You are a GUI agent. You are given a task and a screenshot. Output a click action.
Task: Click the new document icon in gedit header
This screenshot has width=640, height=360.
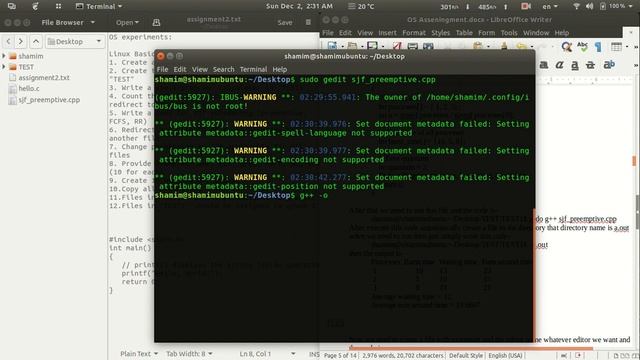click(x=156, y=22)
